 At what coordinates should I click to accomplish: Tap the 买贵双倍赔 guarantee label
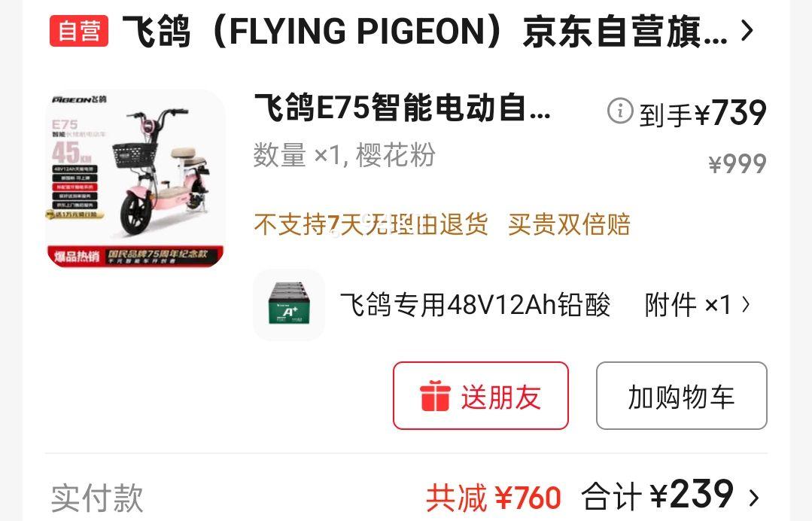click(x=569, y=224)
